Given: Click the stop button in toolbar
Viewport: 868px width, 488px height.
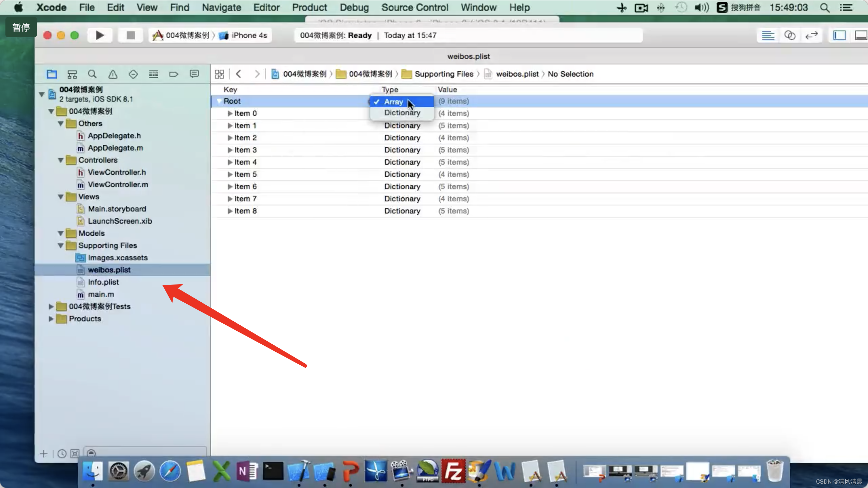Looking at the screenshot, I should [x=130, y=35].
